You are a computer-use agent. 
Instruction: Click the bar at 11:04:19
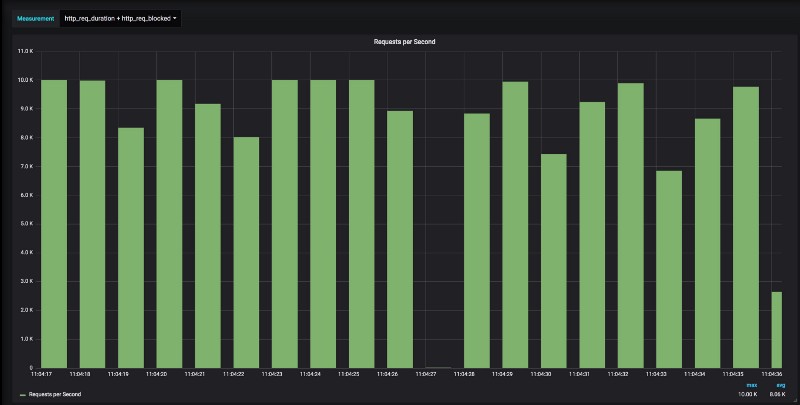131,248
